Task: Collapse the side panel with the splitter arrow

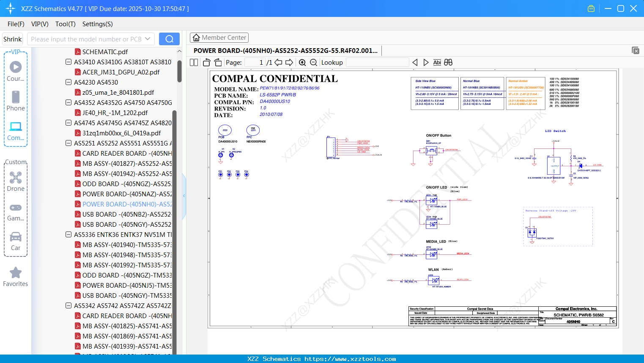Action: click(x=184, y=195)
